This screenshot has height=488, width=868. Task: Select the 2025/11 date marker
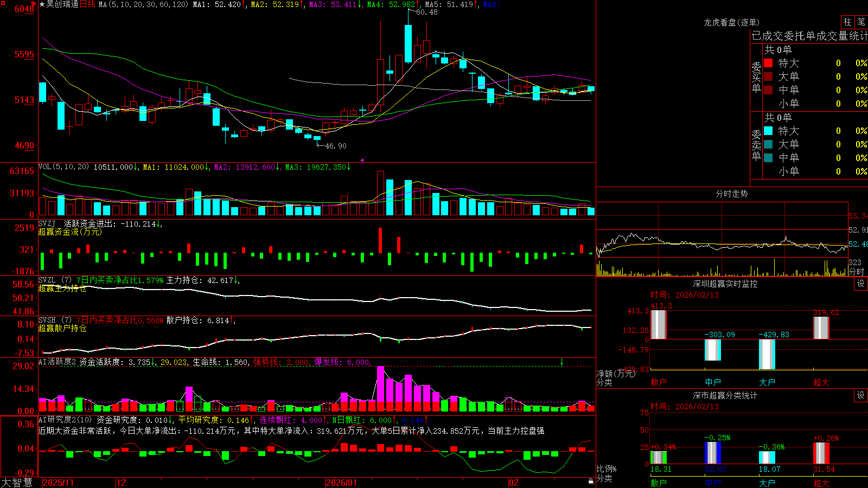(x=58, y=483)
